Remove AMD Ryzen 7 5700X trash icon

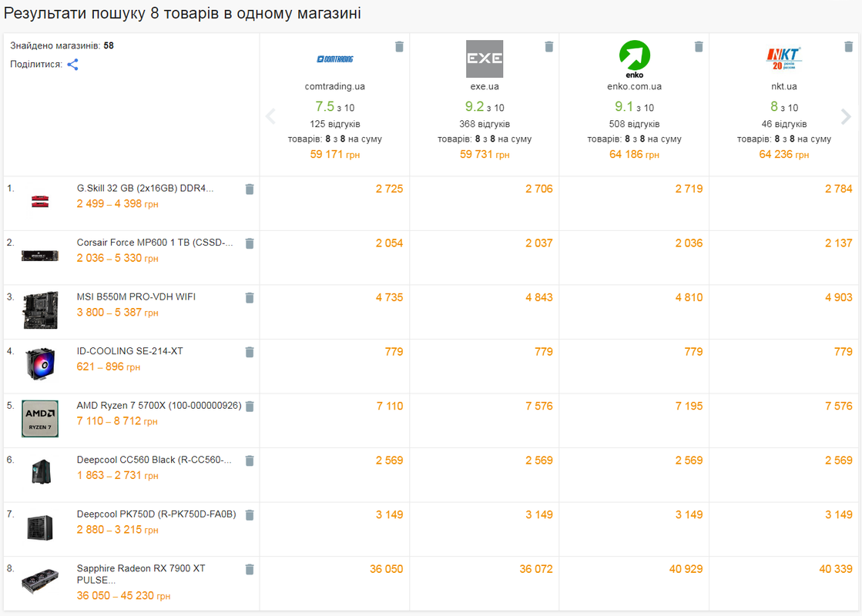(250, 407)
